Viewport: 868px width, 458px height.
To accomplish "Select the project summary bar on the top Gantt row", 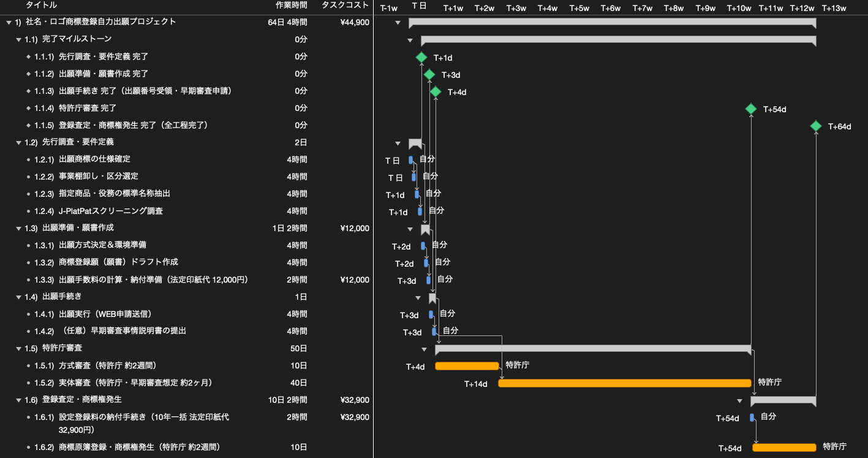I will click(612, 23).
